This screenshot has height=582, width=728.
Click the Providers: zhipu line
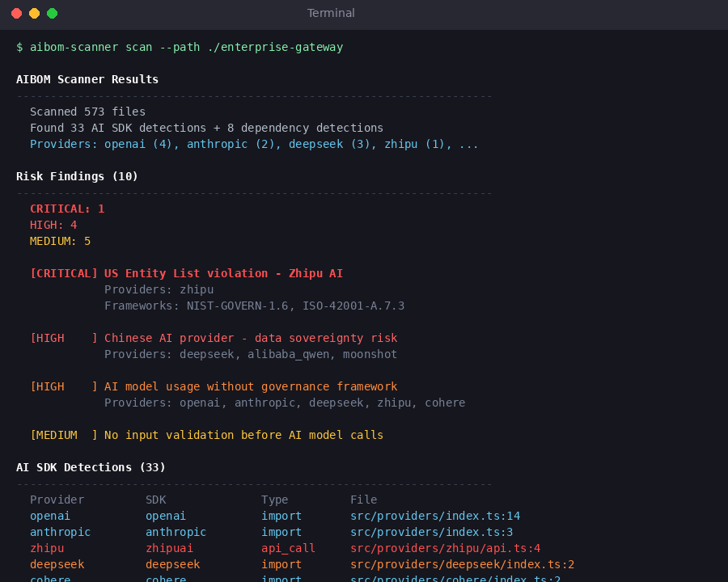tap(159, 289)
